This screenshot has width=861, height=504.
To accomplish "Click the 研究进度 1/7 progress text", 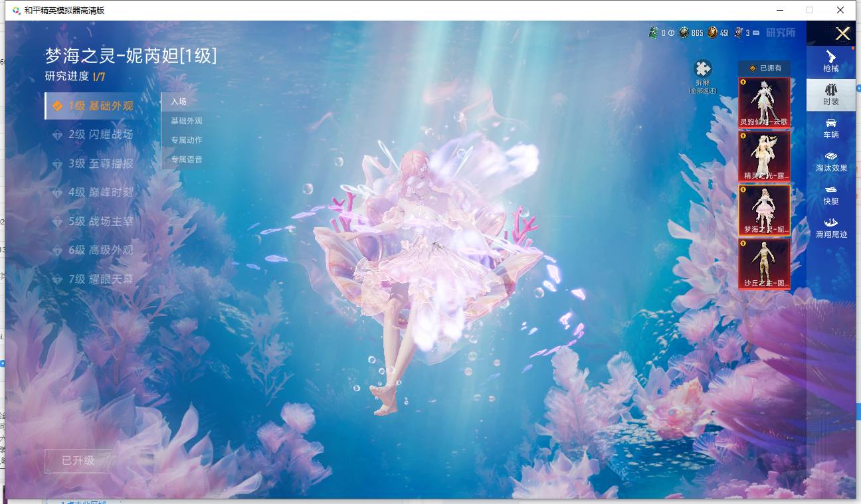I will pyautogui.click(x=75, y=76).
